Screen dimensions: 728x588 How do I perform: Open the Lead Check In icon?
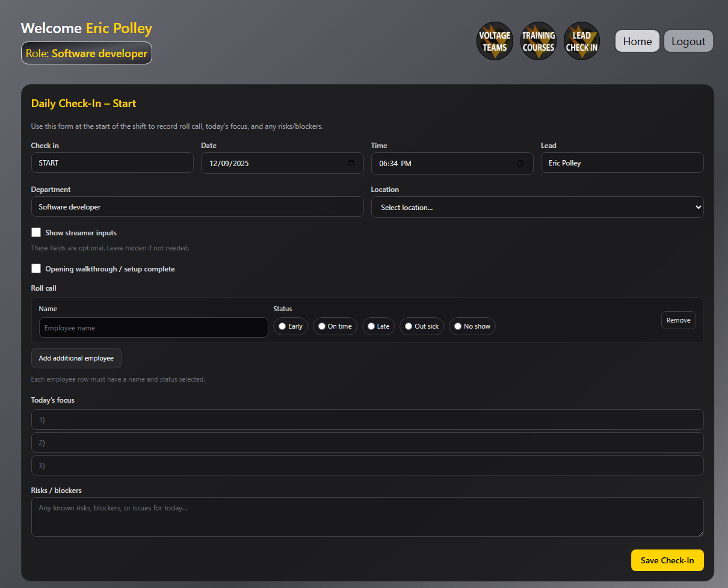[x=581, y=41]
